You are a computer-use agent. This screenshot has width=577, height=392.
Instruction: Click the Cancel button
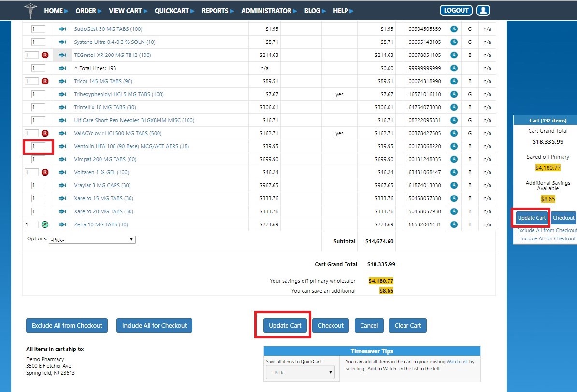(x=369, y=325)
